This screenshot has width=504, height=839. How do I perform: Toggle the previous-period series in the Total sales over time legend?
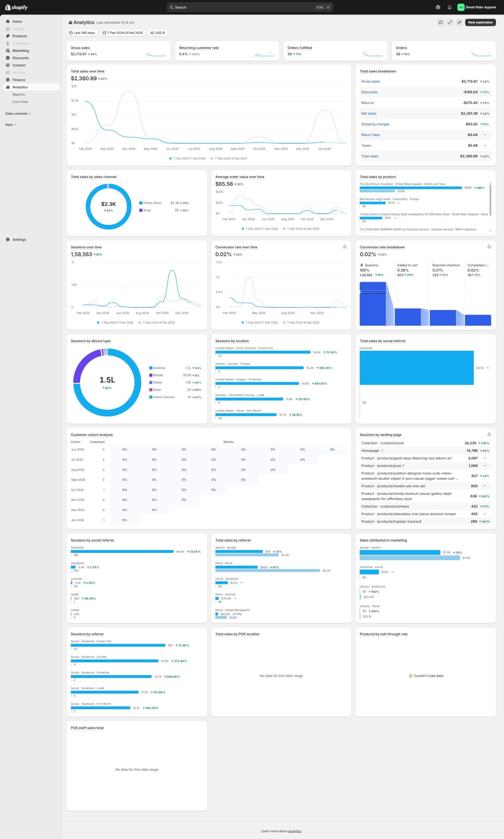tap(230, 158)
